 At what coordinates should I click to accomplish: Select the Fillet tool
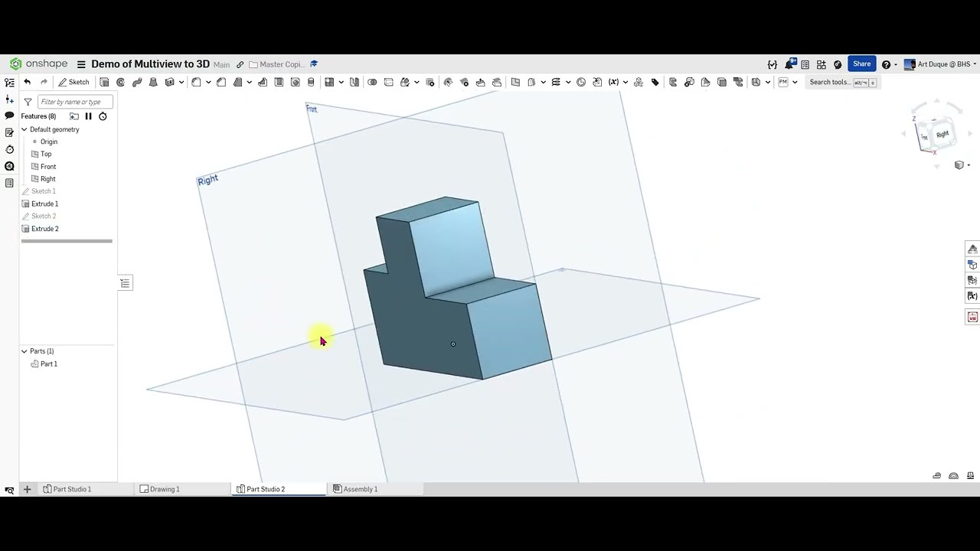point(196,82)
